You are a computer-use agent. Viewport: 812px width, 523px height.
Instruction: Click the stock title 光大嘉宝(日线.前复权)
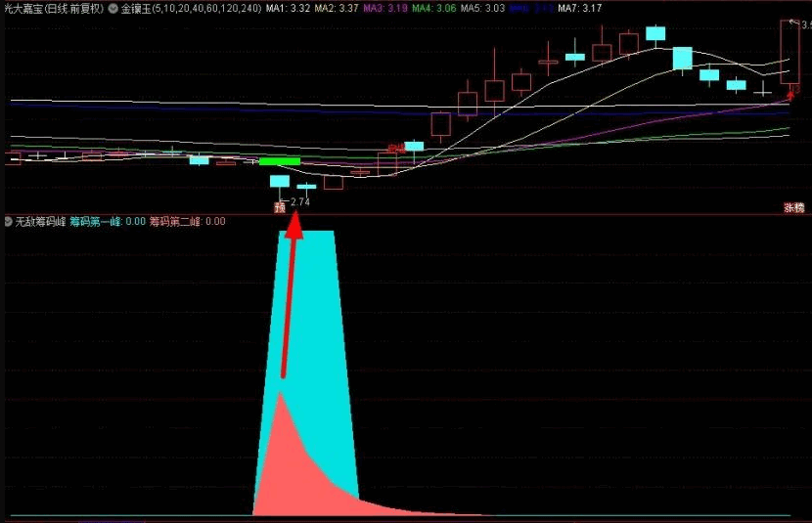point(54,8)
